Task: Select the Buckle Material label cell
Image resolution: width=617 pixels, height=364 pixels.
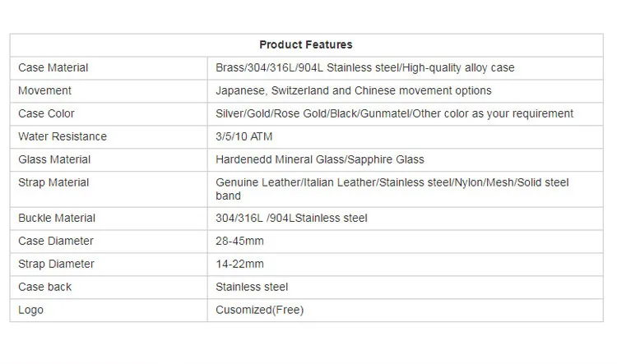Action: point(57,218)
